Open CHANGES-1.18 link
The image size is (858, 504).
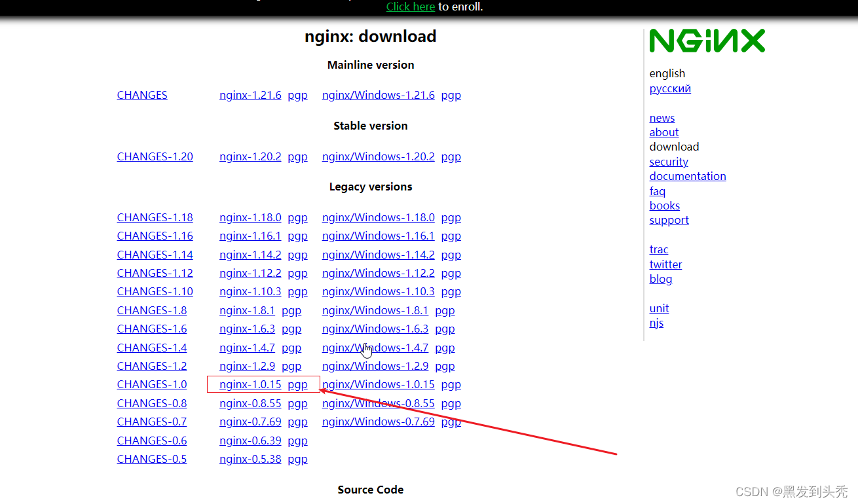155,217
